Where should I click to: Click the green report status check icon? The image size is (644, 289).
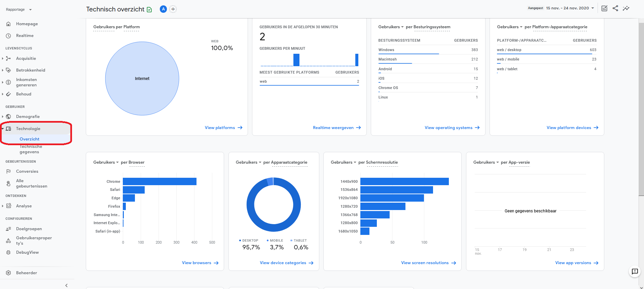[149, 10]
